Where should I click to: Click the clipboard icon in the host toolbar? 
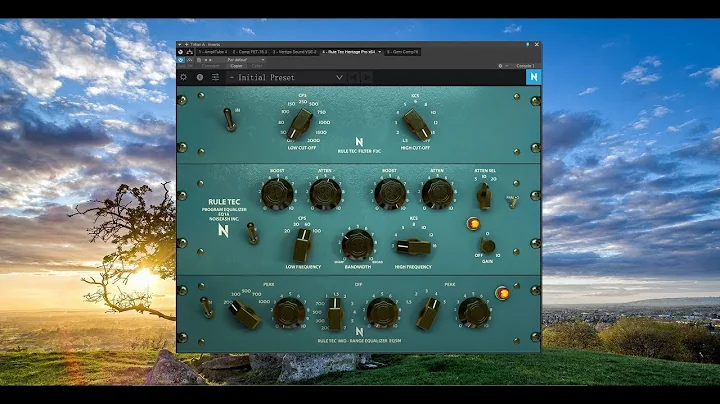(x=199, y=60)
